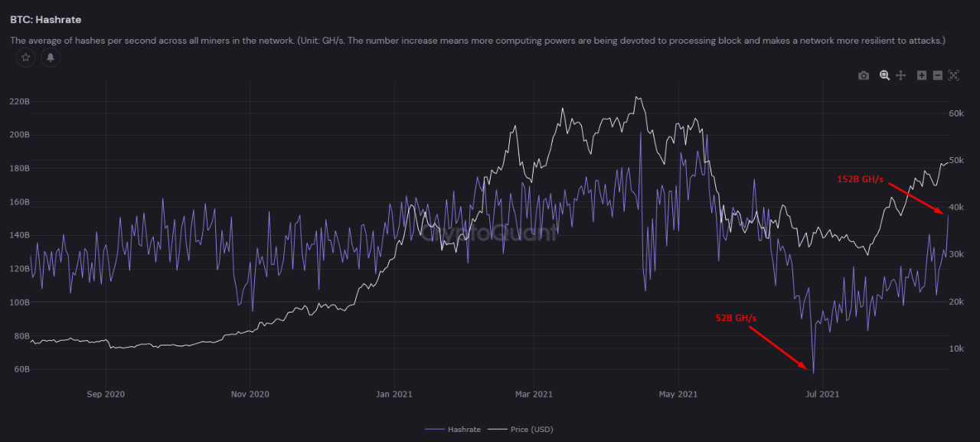Open alert settings via the bell icon
This screenshot has height=442, width=980.
pyautogui.click(x=50, y=57)
